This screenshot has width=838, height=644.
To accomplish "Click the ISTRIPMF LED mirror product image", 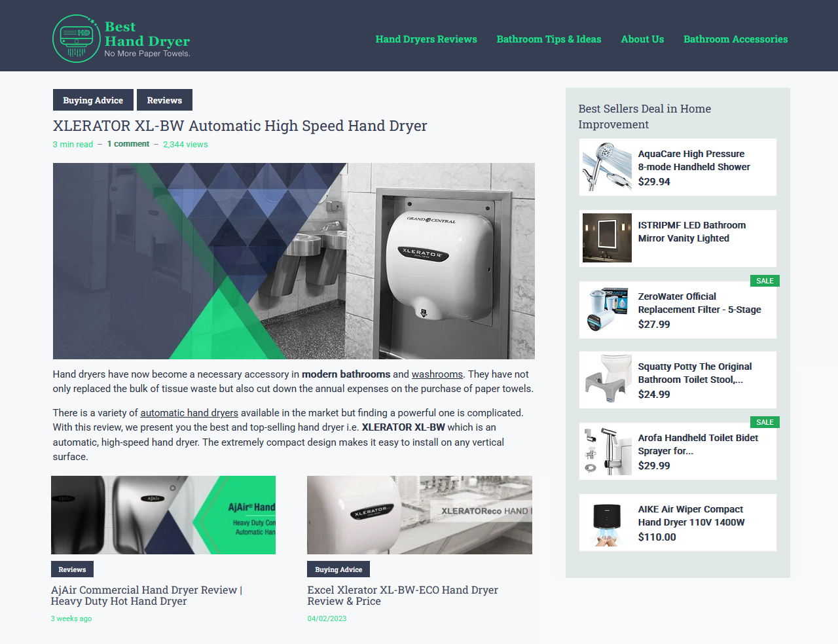I will pos(607,238).
